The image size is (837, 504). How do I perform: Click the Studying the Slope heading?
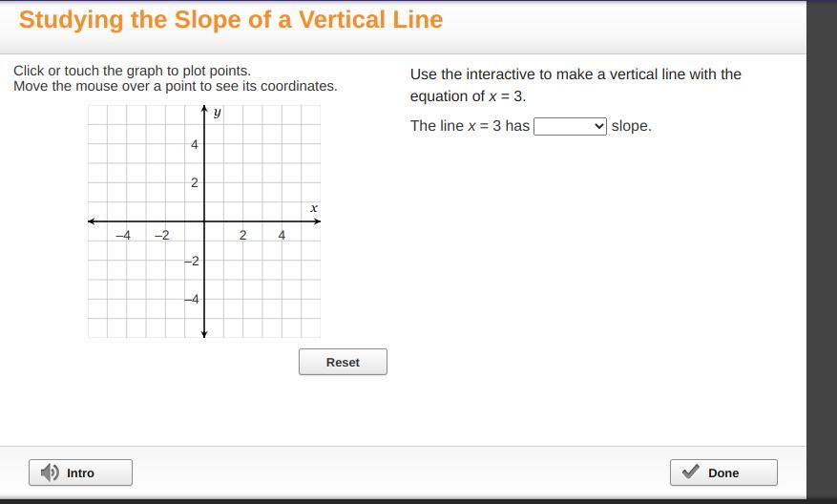[x=231, y=19]
